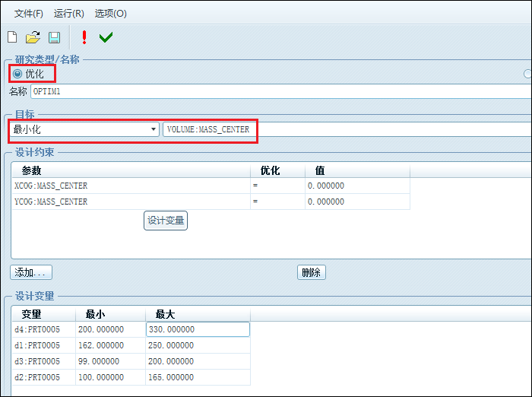
Task: Select the partially visible radio button at right edge
Action: (x=527, y=74)
